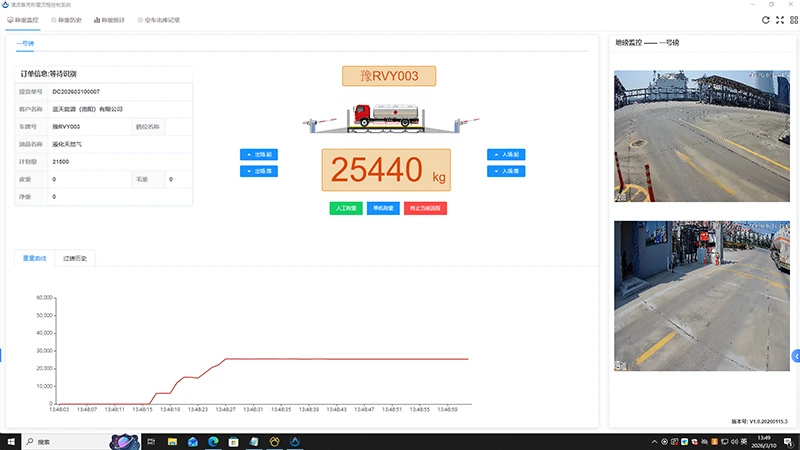Open Task View in the taskbar

click(x=151, y=442)
